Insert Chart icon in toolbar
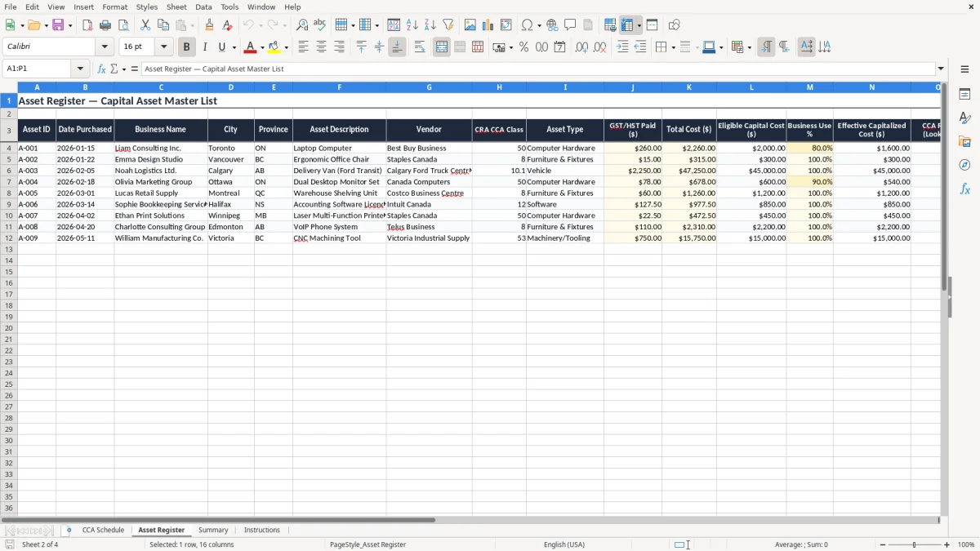Screen dimensions: 980x551 click(x=488, y=25)
